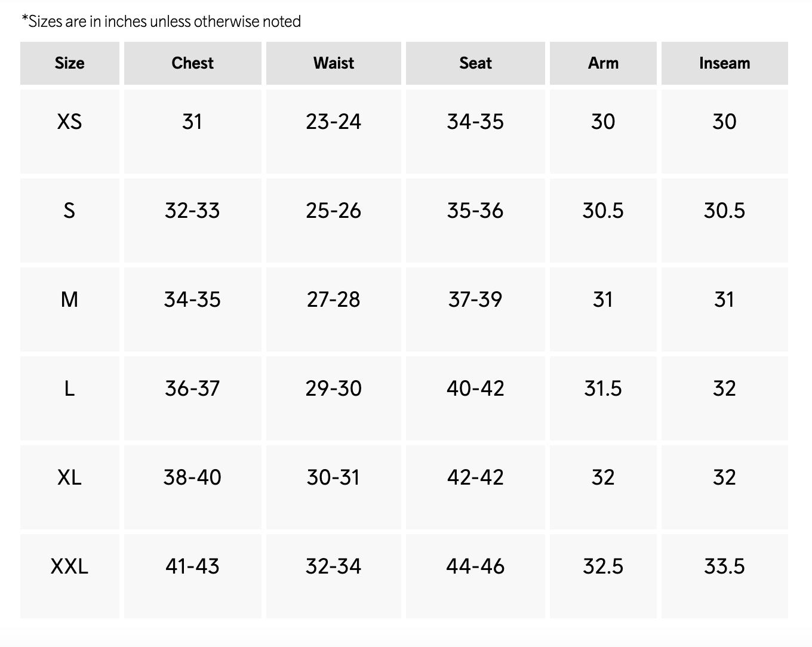812x647 pixels.
Task: Click seat measurement 37-39 for size M
Action: pyautogui.click(x=475, y=300)
